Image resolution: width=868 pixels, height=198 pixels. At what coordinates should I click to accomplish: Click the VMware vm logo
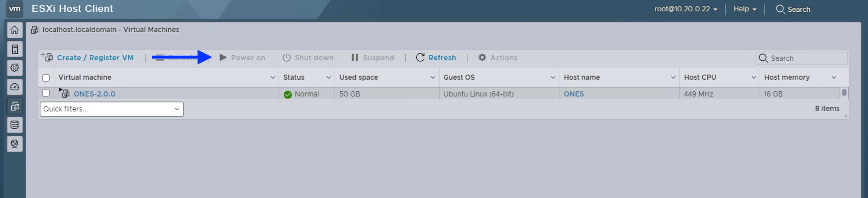(15, 9)
